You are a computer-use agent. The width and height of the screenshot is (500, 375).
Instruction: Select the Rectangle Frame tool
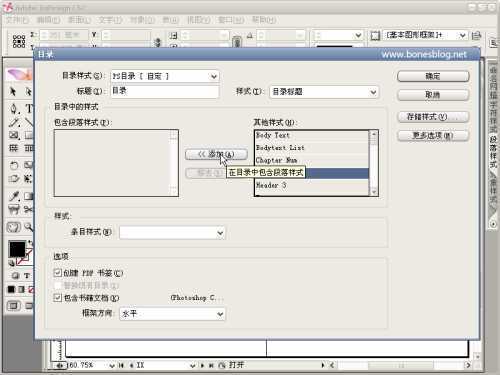pos(14,135)
